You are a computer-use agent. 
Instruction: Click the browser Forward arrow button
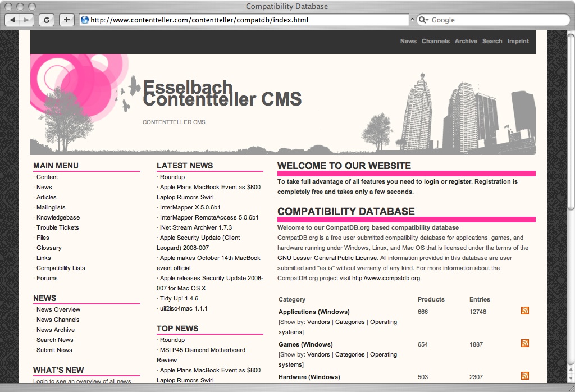pos(26,20)
